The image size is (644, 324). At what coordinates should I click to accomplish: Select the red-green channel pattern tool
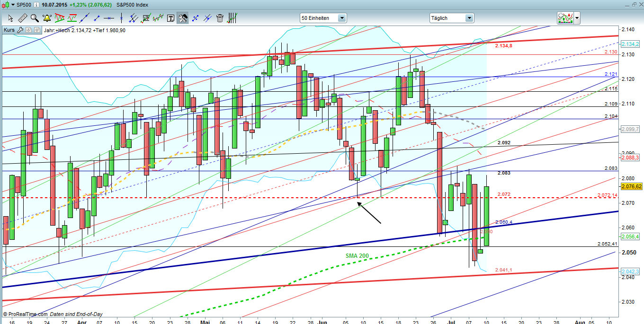click(x=72, y=18)
